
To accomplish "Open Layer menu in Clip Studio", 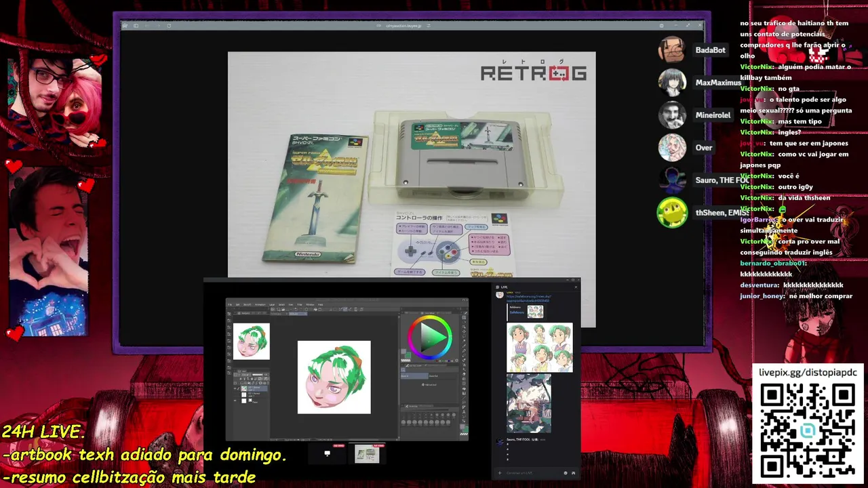I will point(272,304).
